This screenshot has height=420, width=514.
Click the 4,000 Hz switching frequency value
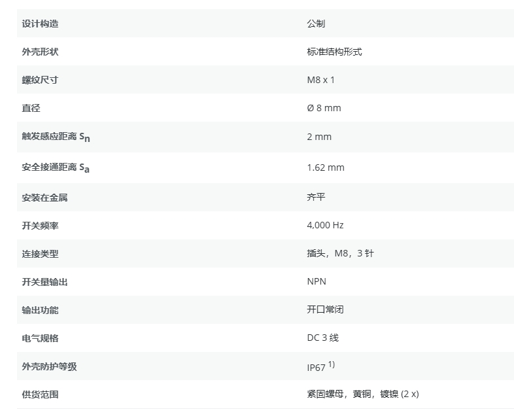click(325, 225)
